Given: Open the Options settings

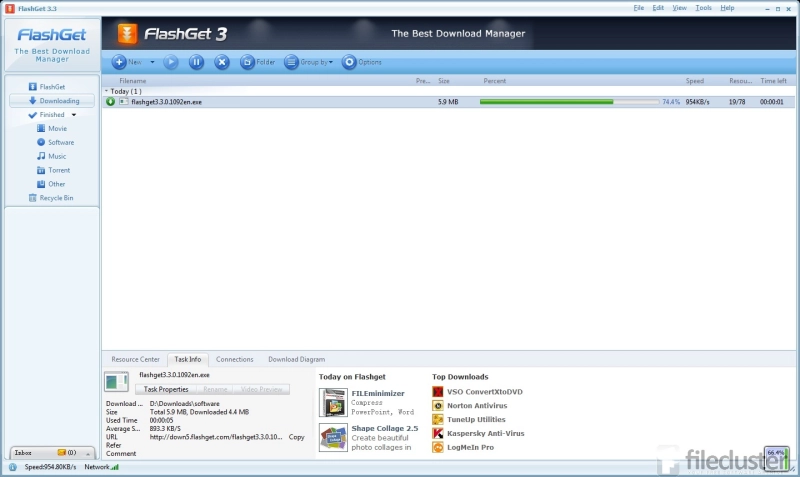Looking at the screenshot, I should point(362,62).
